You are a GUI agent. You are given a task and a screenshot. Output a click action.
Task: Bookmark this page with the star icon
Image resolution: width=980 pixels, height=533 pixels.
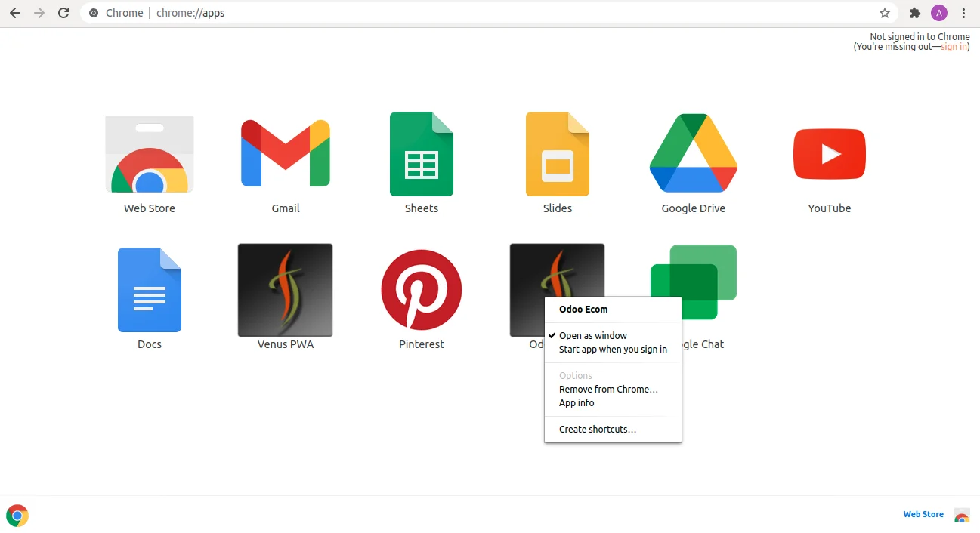[885, 13]
